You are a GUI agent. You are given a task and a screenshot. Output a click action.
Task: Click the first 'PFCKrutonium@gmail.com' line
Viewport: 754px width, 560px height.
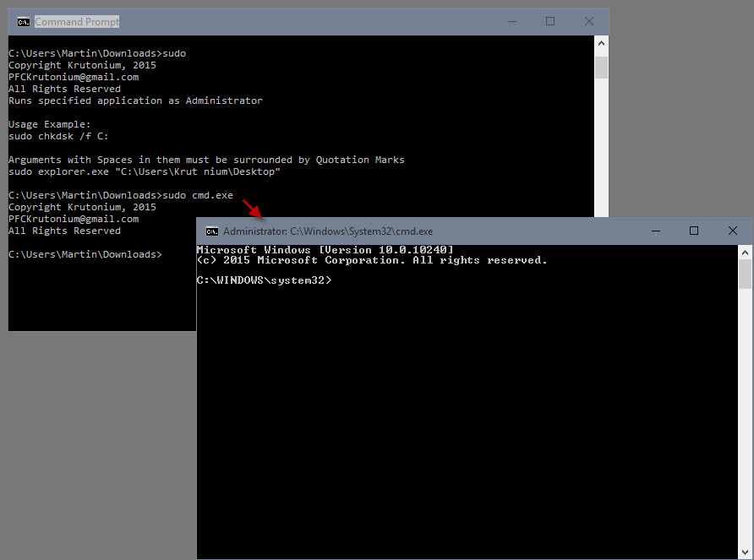point(74,77)
